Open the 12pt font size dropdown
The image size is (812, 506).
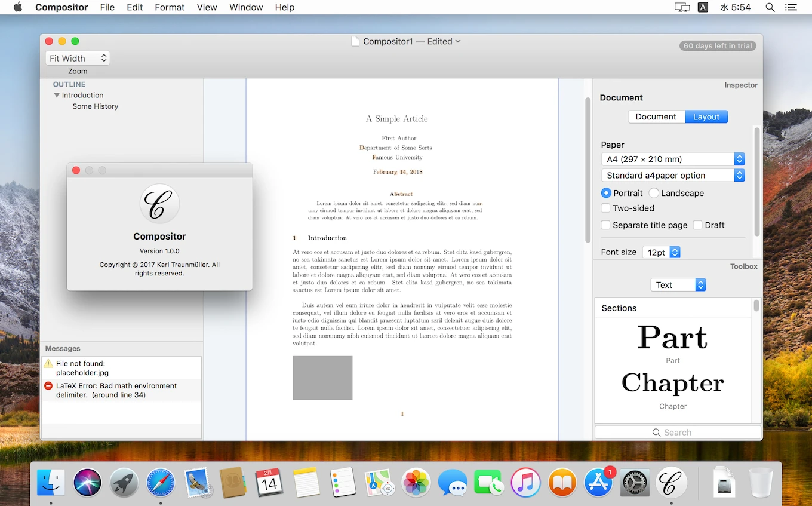(662, 252)
